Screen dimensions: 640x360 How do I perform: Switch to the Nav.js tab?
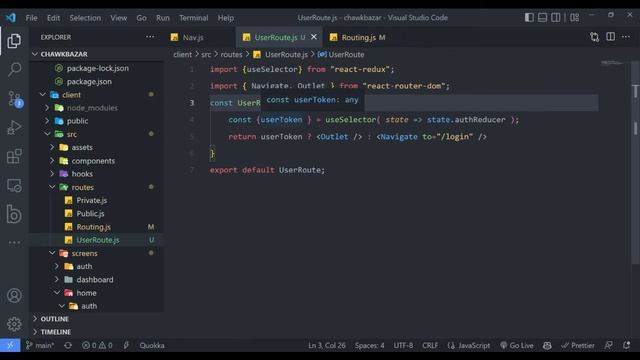(192, 37)
